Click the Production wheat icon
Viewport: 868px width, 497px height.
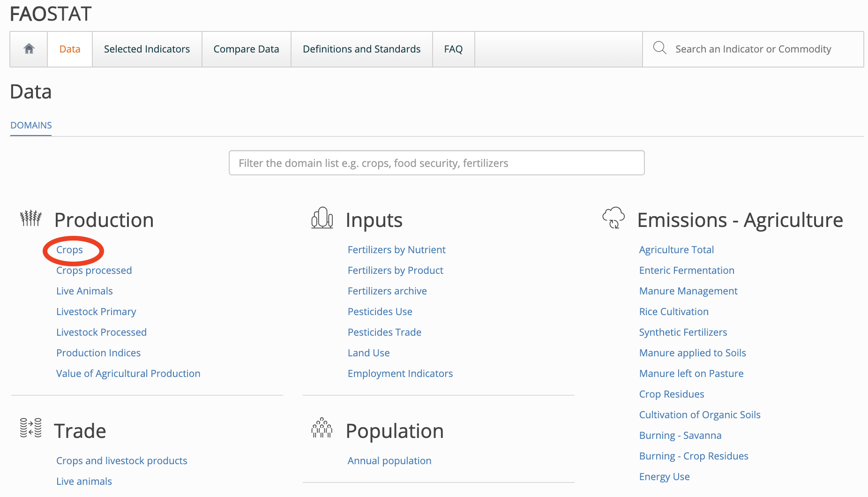point(31,218)
